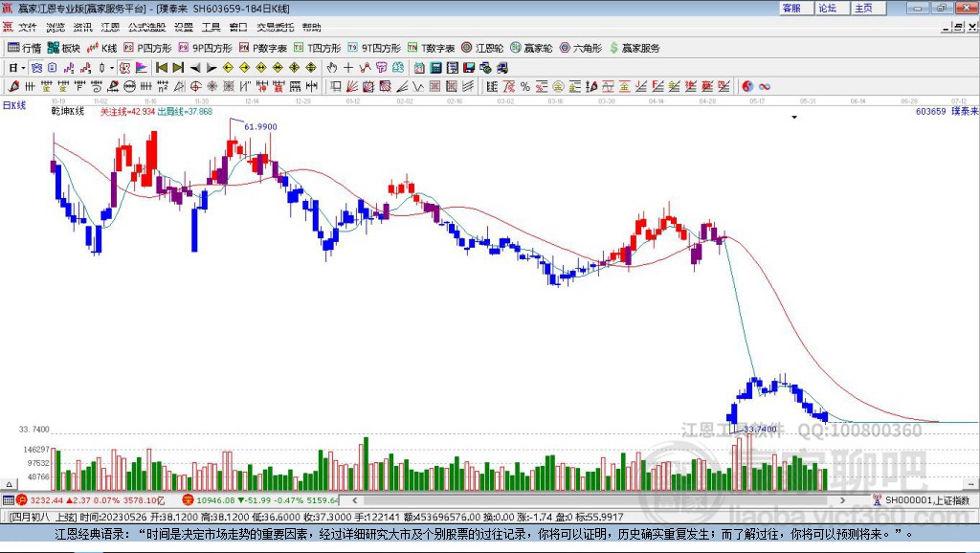Click the last yellow diamond arrow icon
The image size is (980, 553).
point(311,68)
